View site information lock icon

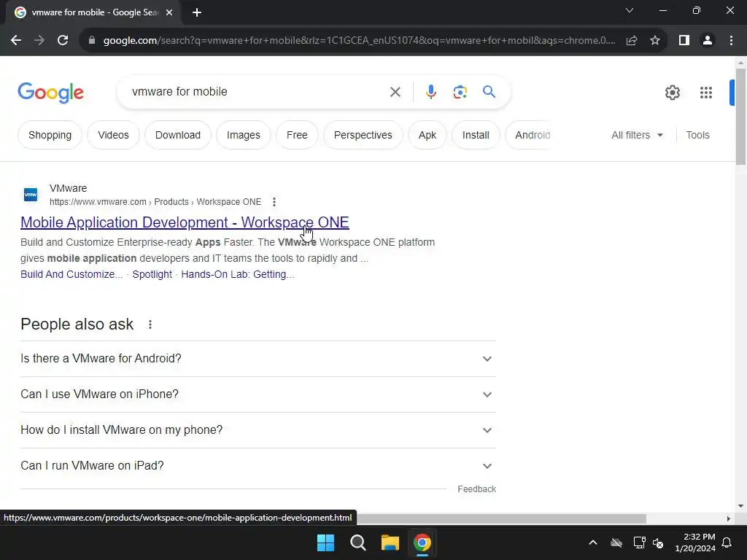(92, 41)
